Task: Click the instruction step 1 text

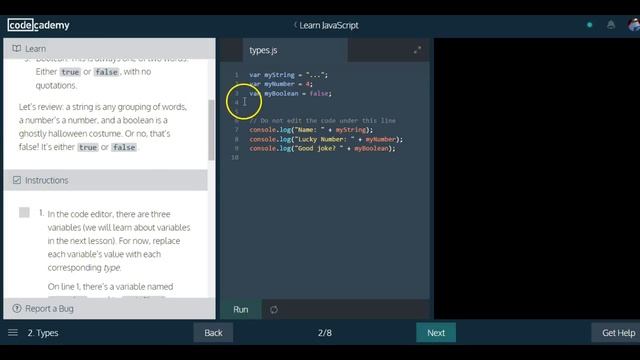Action: (x=119, y=241)
